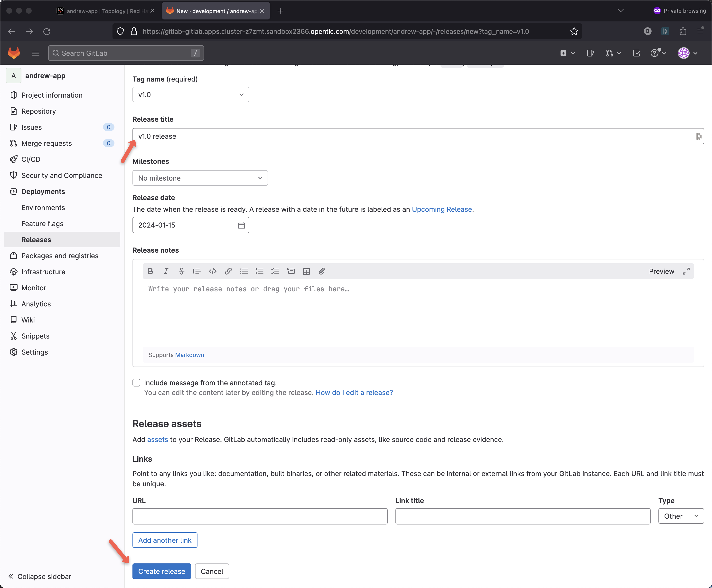Preview the release notes
The height and width of the screenshot is (588, 712).
click(661, 271)
